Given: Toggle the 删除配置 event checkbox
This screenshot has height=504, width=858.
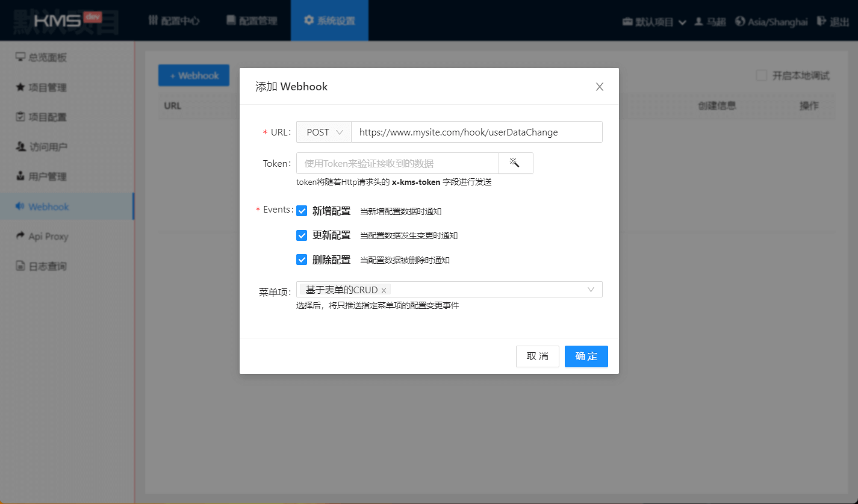Looking at the screenshot, I should 302,260.
